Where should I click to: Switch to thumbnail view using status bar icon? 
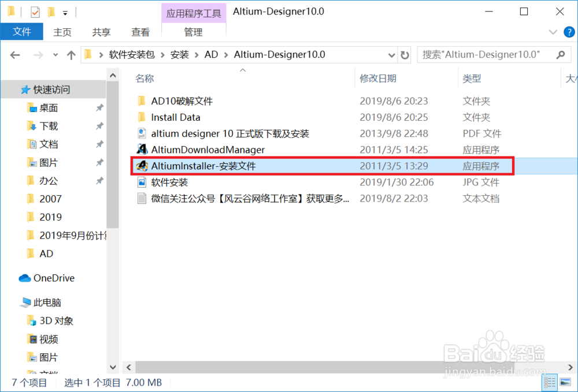click(565, 382)
